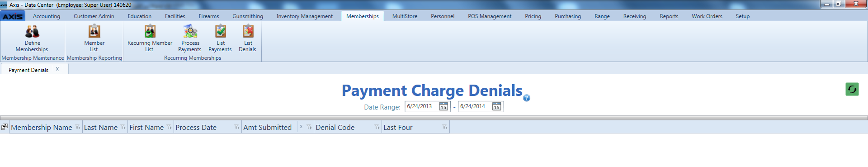The width and height of the screenshot is (868, 167).
Task: Open the Inventory Management tab
Action: (305, 16)
